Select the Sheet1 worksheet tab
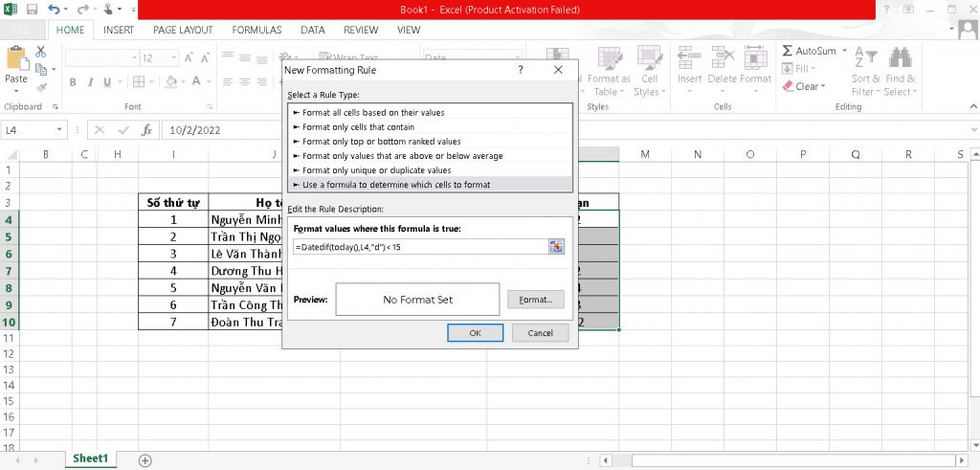The image size is (980, 470). (91, 459)
